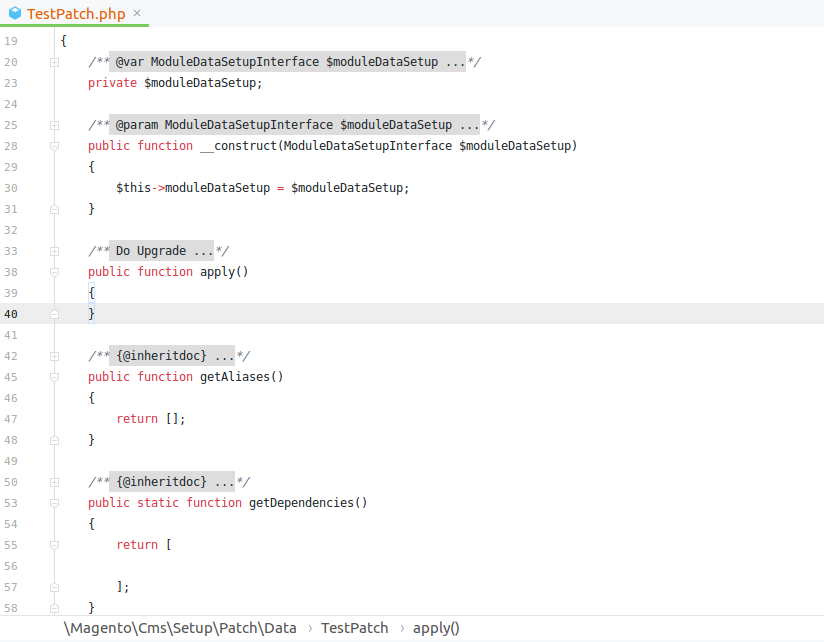Click line number 19 in the gutter
824x642 pixels.
pos(11,41)
